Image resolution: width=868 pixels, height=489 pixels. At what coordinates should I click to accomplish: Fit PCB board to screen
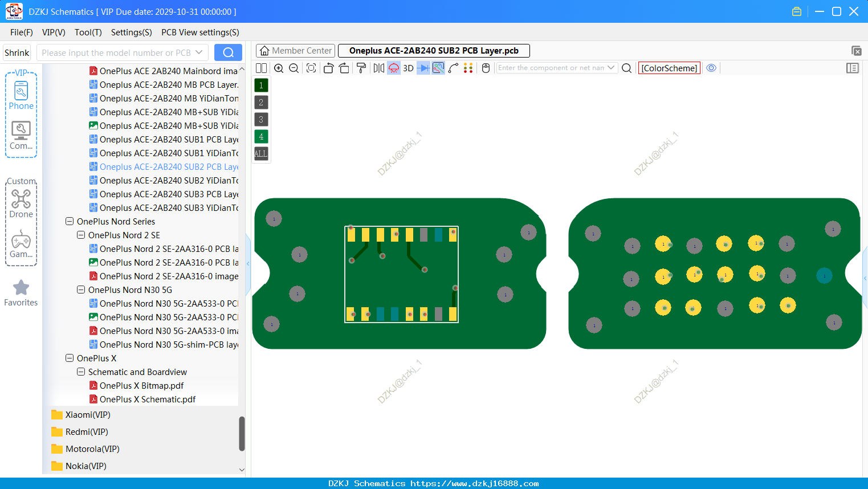point(311,68)
